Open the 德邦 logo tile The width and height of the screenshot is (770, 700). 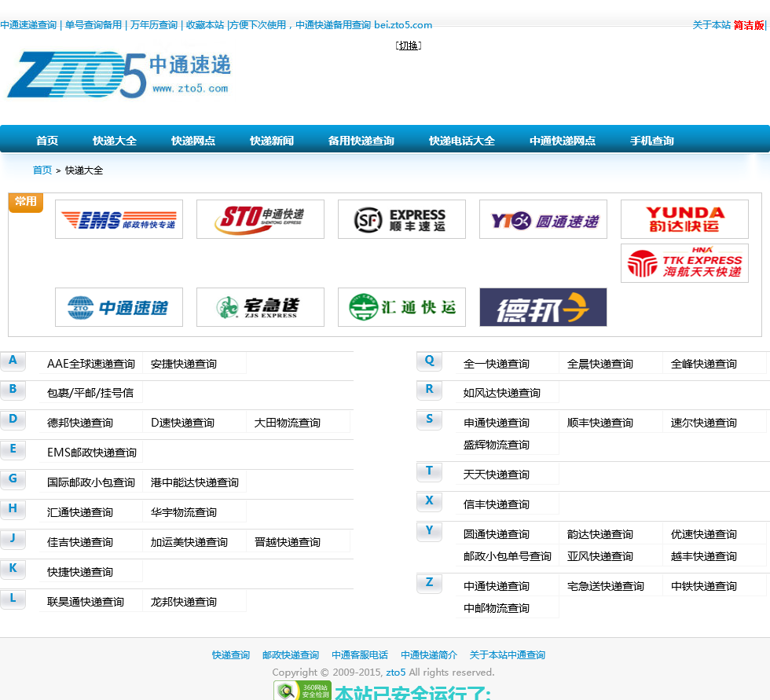(543, 307)
